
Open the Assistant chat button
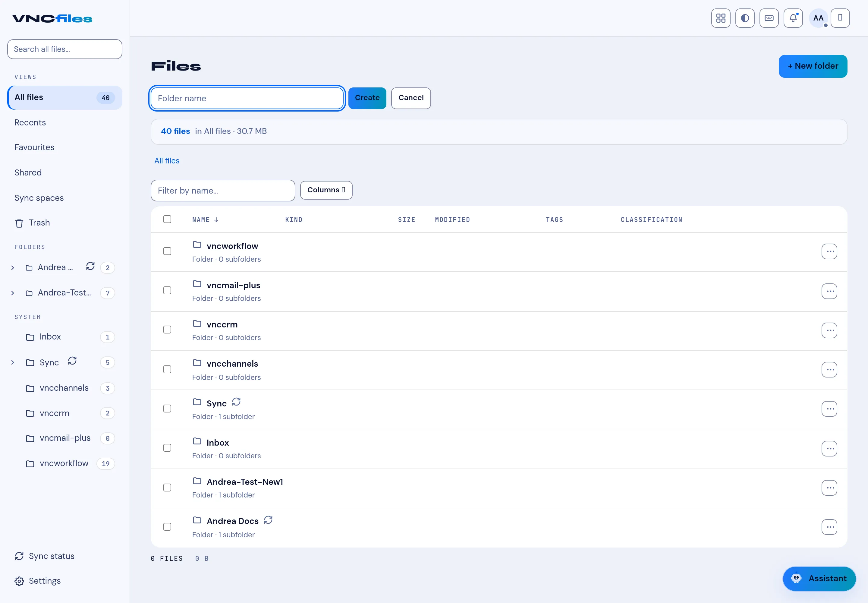coord(819,579)
